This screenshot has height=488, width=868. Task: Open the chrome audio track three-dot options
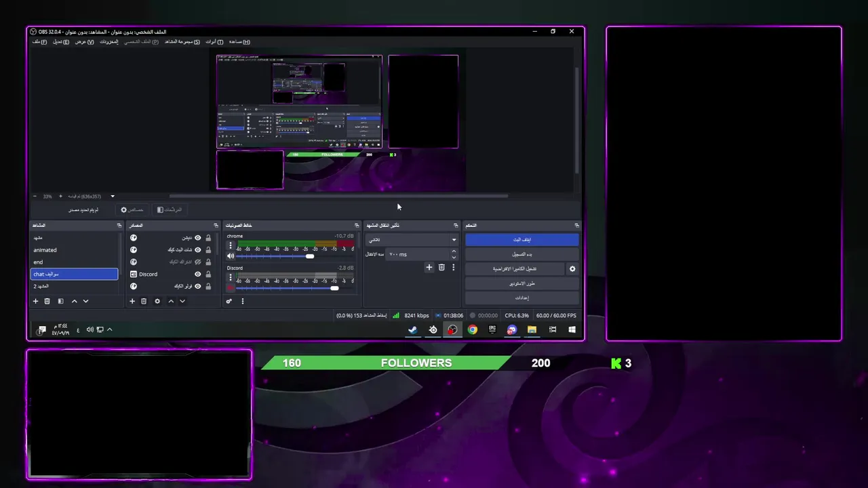[x=231, y=246]
